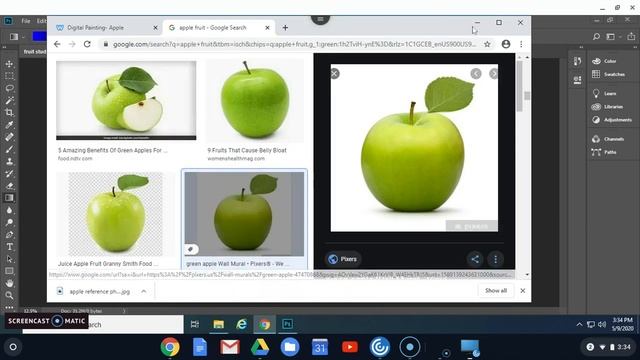Close the Chrome downloads bar

coord(523,291)
